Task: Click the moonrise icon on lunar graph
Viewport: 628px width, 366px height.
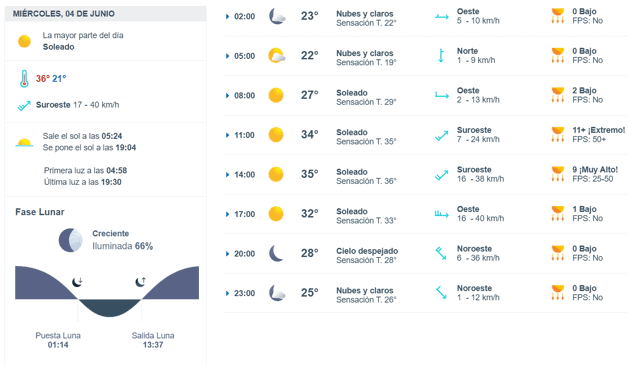Action: point(141,282)
